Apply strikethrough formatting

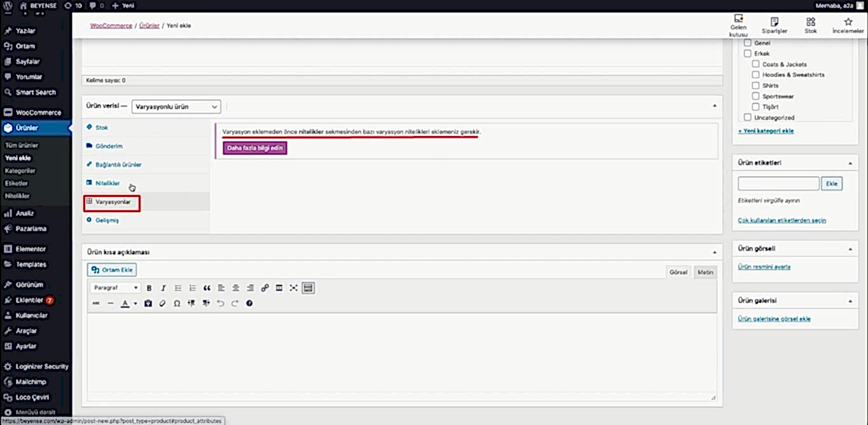pos(96,304)
